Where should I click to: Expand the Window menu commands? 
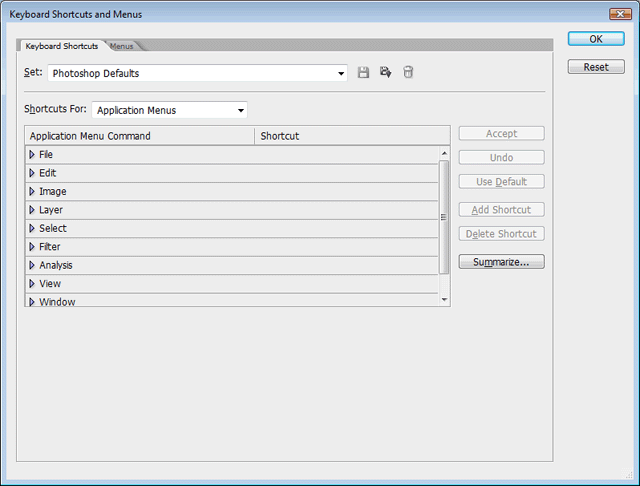pyautogui.click(x=32, y=302)
